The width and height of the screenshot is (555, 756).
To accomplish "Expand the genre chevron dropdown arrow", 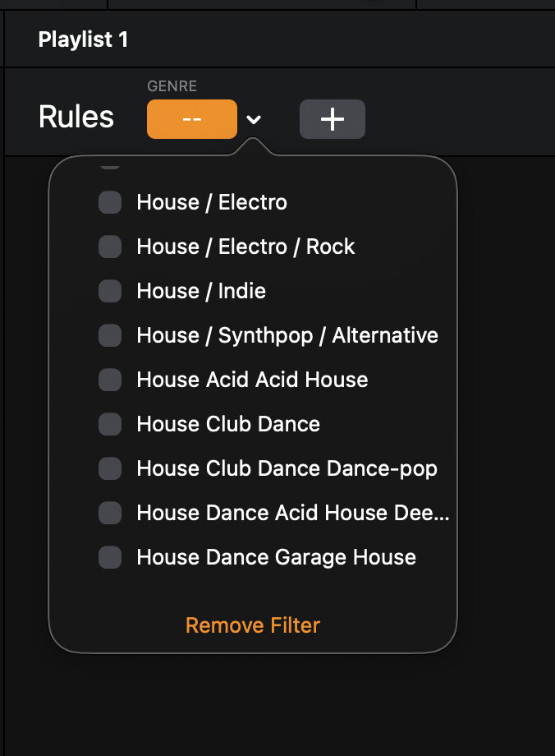I will (x=255, y=120).
